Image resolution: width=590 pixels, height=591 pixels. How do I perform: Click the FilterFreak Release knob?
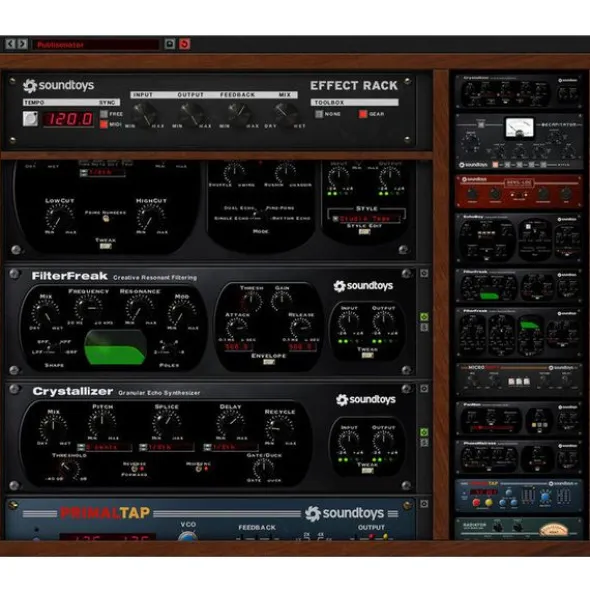click(301, 327)
